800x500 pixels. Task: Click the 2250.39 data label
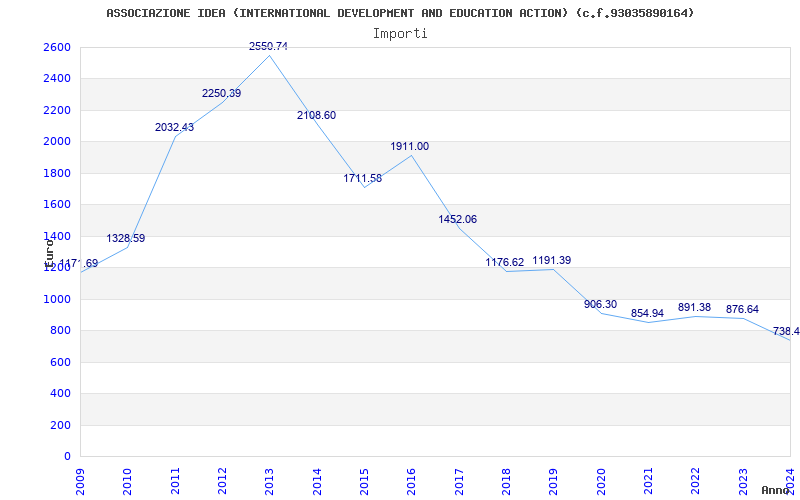click(x=221, y=93)
